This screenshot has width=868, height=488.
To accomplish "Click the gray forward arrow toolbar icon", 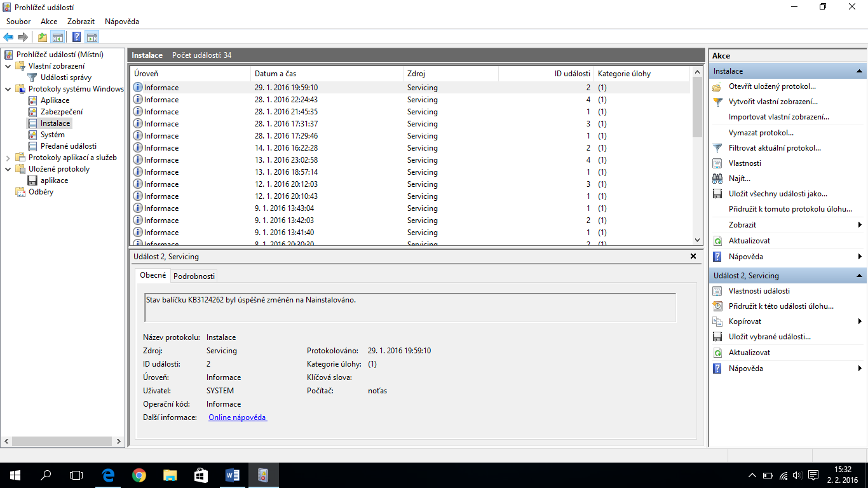I will click(23, 37).
